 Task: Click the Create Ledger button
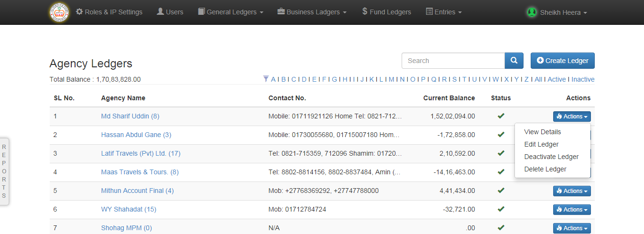click(x=562, y=61)
